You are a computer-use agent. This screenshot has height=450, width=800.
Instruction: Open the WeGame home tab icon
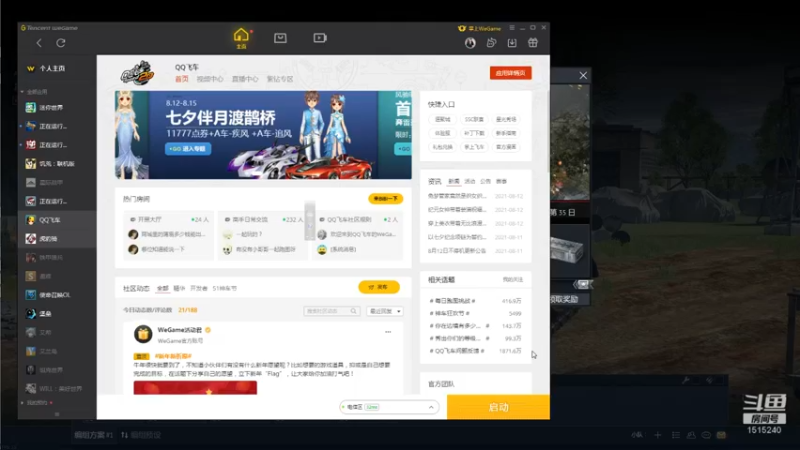[241, 38]
